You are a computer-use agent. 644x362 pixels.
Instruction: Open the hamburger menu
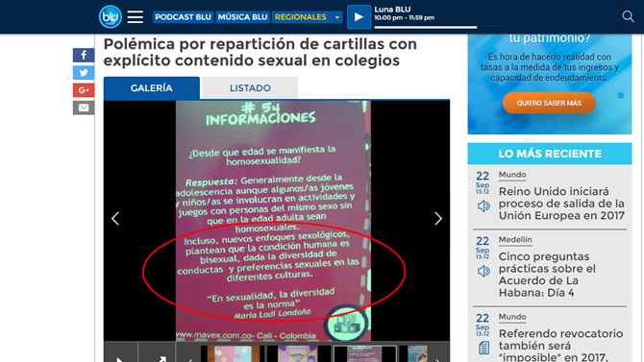tap(136, 17)
